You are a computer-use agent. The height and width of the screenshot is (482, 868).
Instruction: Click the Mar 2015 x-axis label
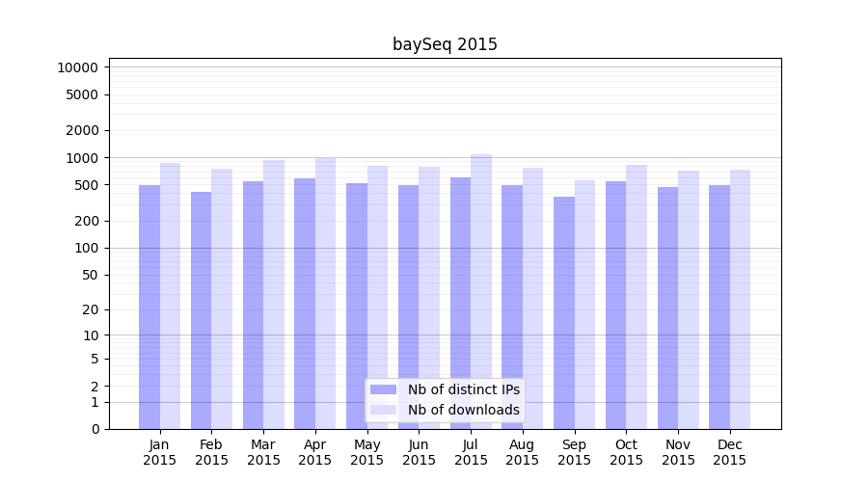pos(263,452)
